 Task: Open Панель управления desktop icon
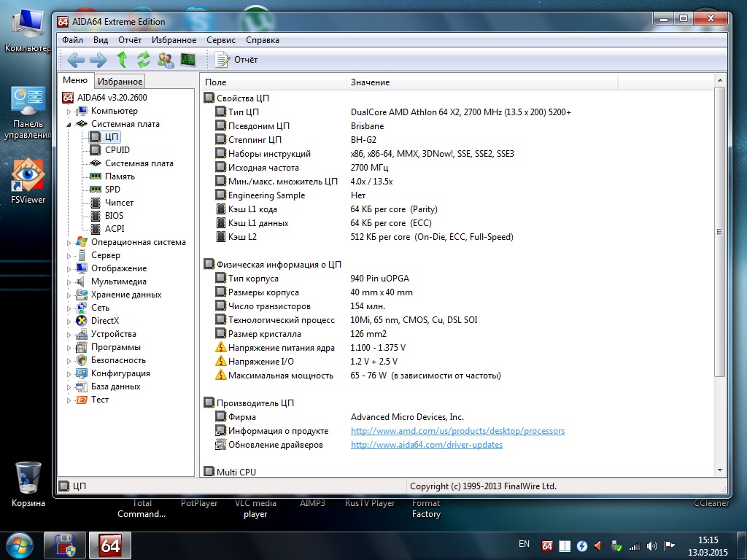(x=28, y=113)
